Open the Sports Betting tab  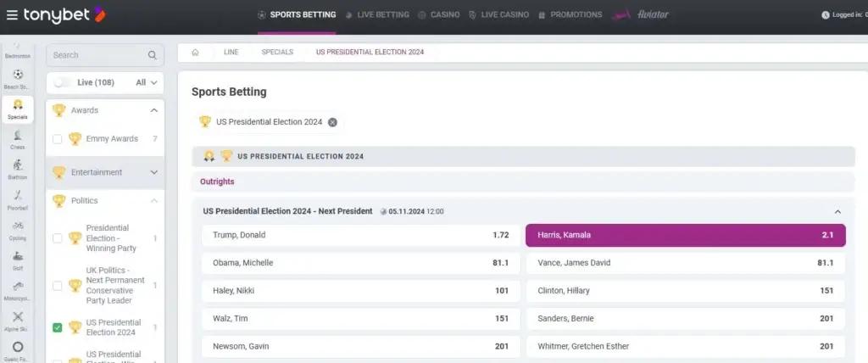click(x=298, y=15)
